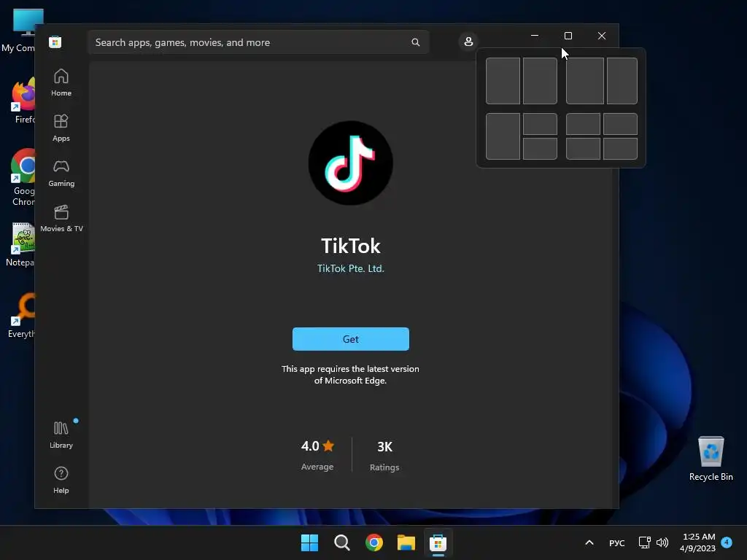Select the Recycle Bin desktop icon
Viewport: 747px width, 560px height.
pyautogui.click(x=711, y=458)
